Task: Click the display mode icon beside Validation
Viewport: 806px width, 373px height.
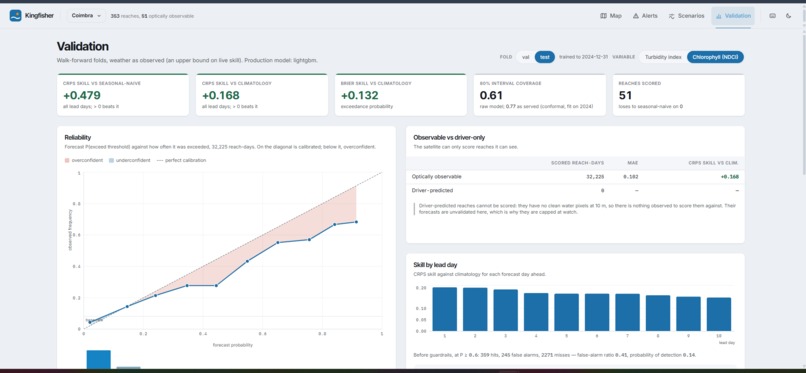Action: 772,16
